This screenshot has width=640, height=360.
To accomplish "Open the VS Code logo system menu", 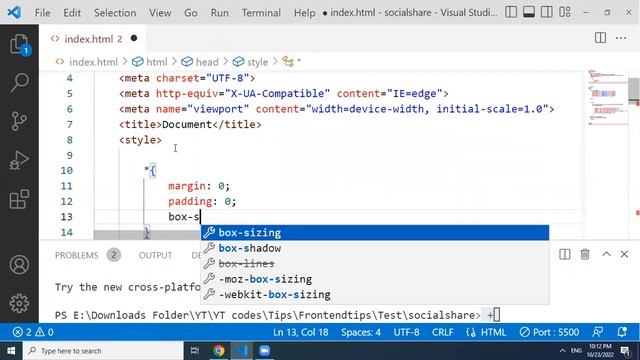I will [15, 12].
